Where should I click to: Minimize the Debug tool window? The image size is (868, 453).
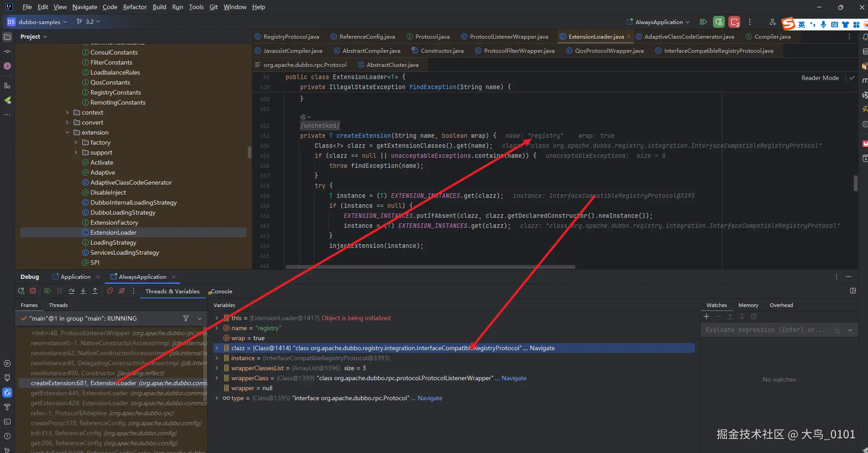(x=848, y=277)
